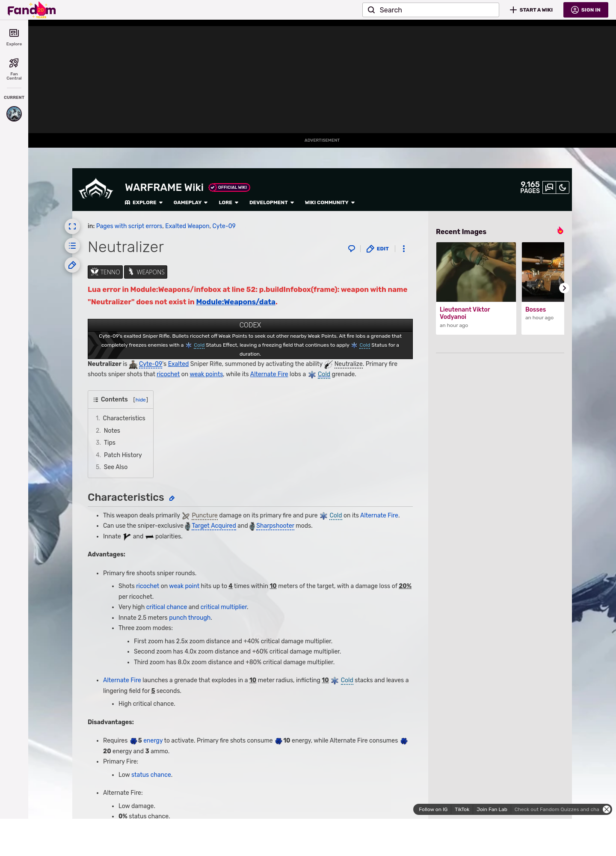The width and height of the screenshot is (616, 856).
Task: Hide the Contents box
Action: point(141,400)
